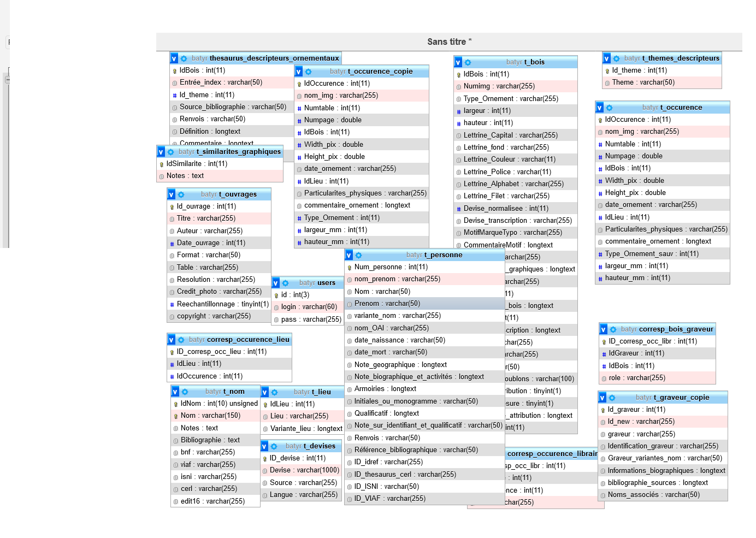Select the 'Sans titre *' page title
The image size is (756, 538).
point(449,42)
